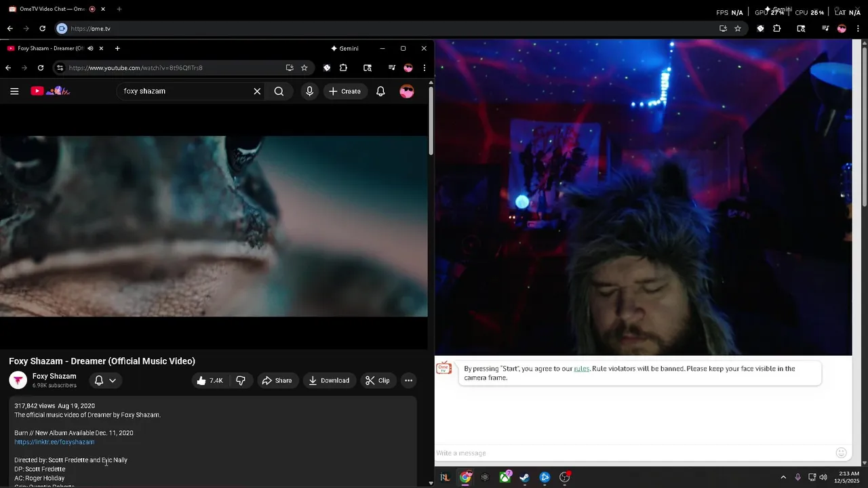Open media controls in OmeTV window toolbar
This screenshot has height=488, width=868.
point(825,28)
